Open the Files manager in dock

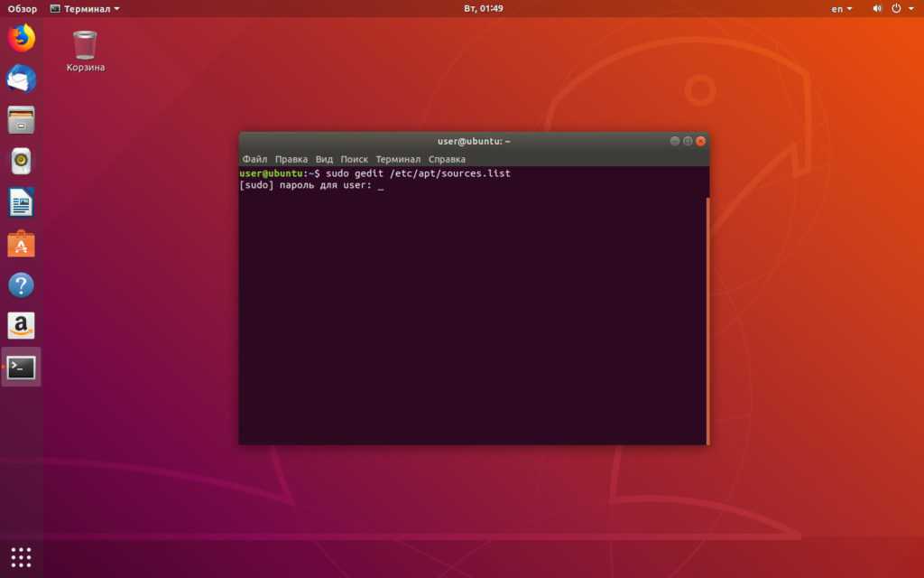click(x=21, y=120)
